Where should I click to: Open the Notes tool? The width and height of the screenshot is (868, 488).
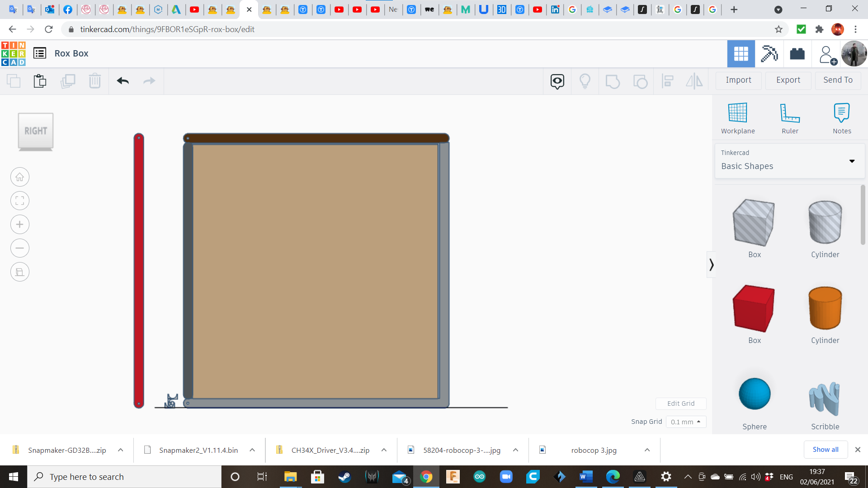[x=841, y=113]
